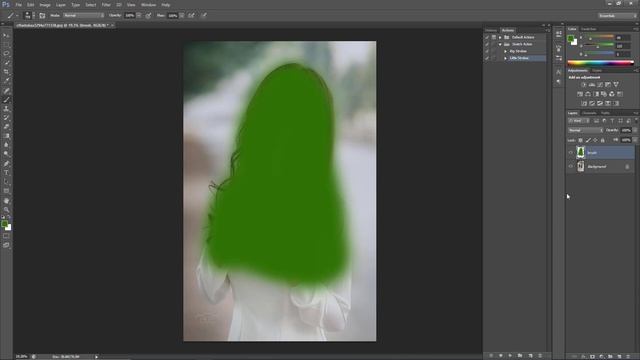Select the Eraser tool
640x360 pixels.
pos(6,127)
